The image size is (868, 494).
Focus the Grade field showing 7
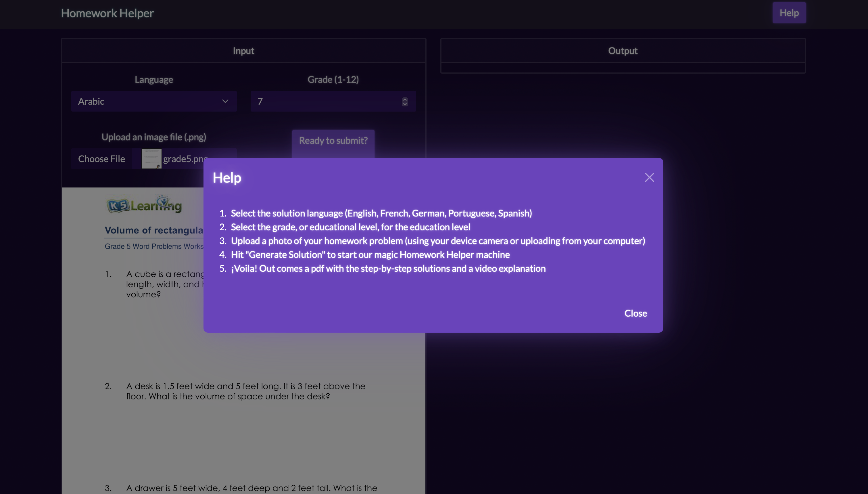click(x=325, y=101)
